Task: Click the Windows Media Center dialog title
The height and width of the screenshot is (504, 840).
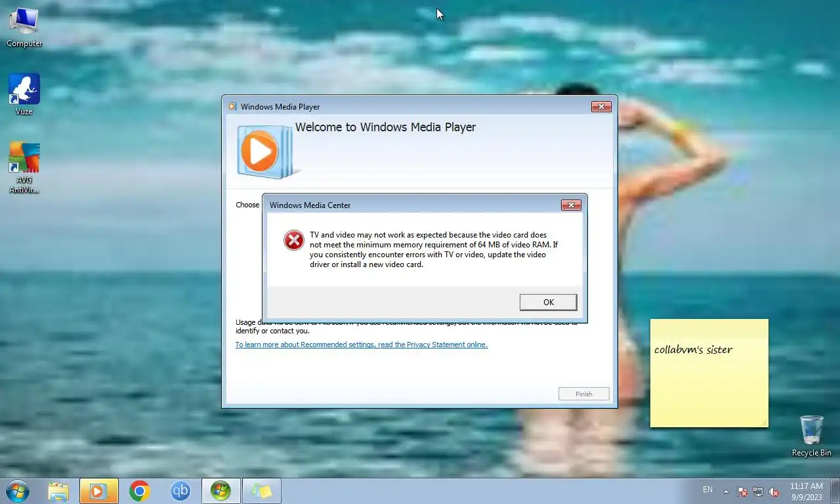Action: point(310,205)
